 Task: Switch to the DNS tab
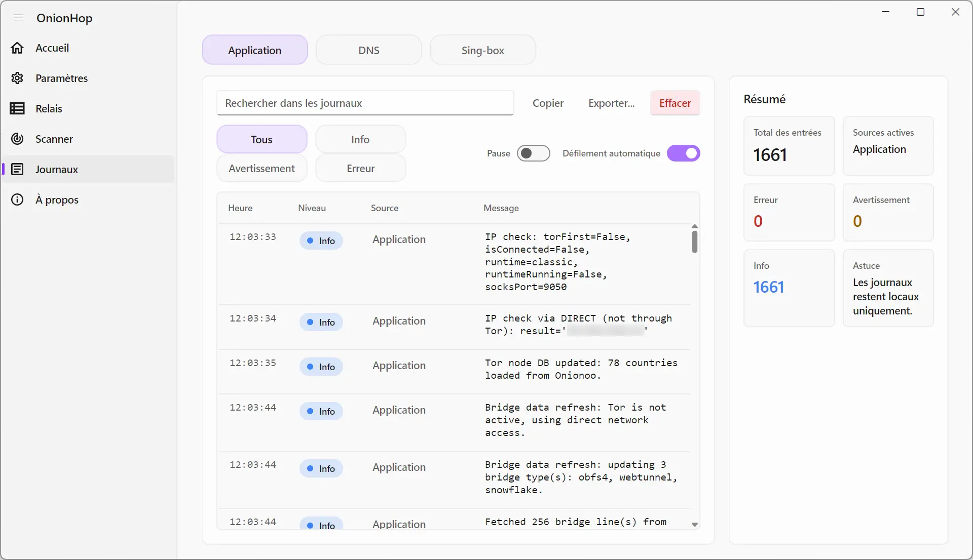click(369, 50)
